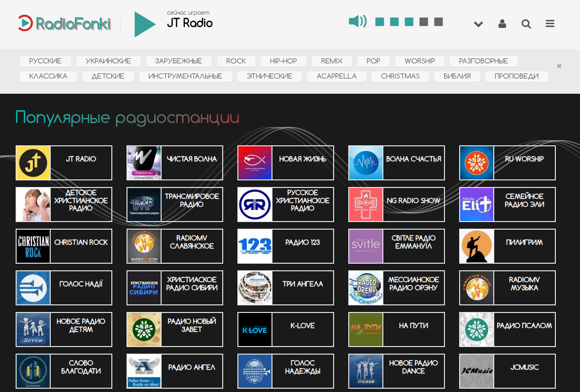Filter by УКРАИНСКИЕ genre
Image resolution: width=580 pixels, height=392 pixels.
point(109,61)
